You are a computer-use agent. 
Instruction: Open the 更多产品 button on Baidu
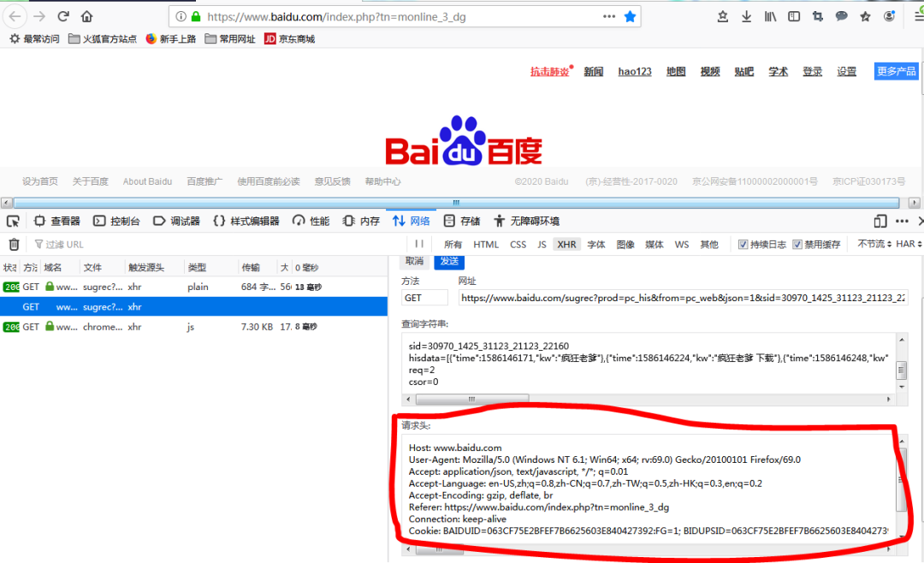pyautogui.click(x=896, y=71)
